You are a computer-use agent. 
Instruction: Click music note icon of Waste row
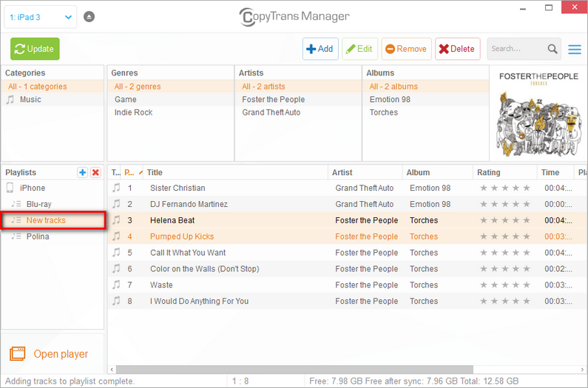(117, 285)
